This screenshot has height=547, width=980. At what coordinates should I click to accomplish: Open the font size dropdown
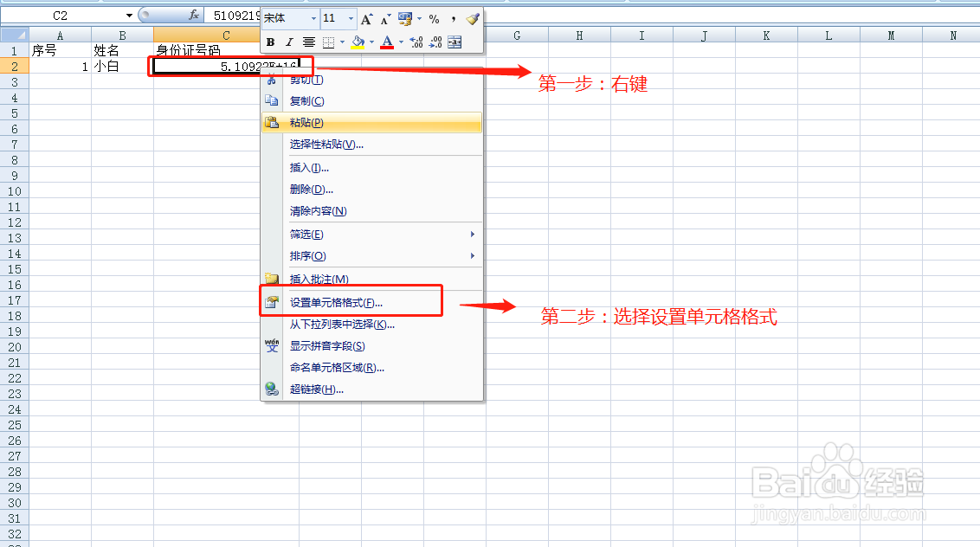(x=351, y=19)
